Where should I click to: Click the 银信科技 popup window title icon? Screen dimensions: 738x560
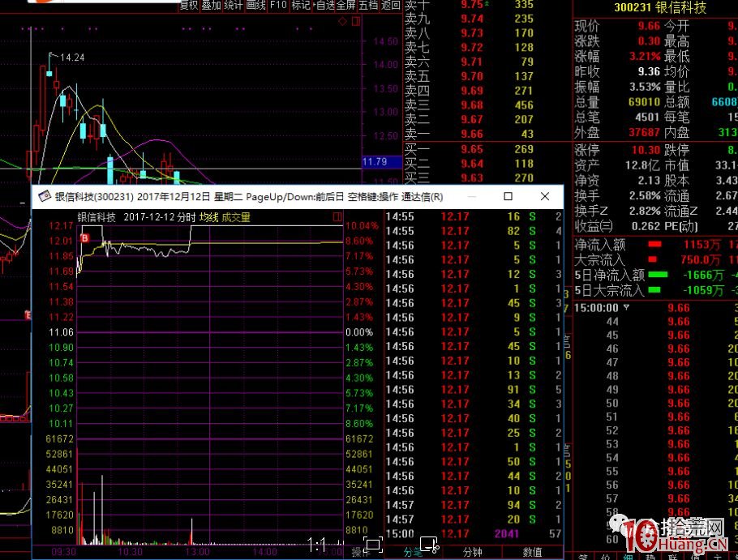(45, 196)
